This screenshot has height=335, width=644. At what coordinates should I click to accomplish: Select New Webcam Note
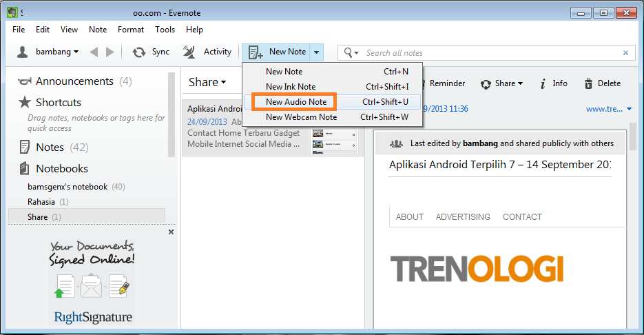coord(333,117)
